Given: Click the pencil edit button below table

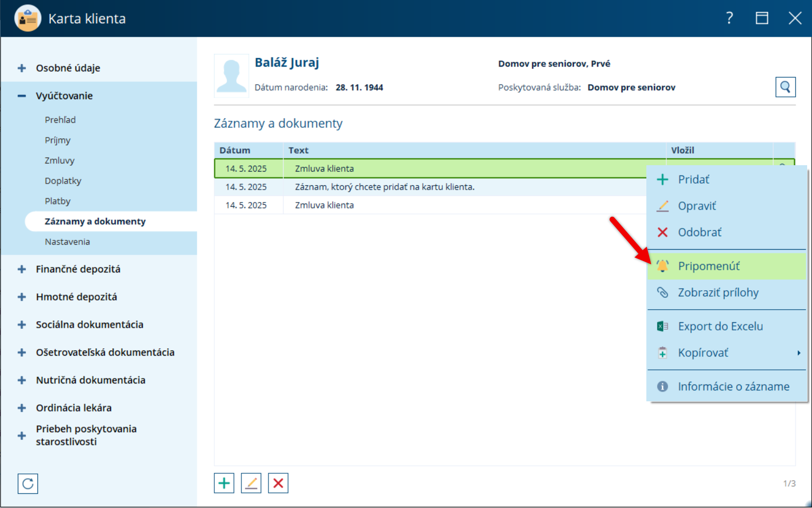Looking at the screenshot, I should click(251, 483).
